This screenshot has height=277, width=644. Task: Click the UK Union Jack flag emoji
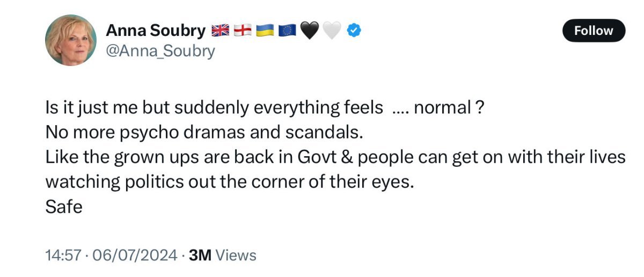220,31
